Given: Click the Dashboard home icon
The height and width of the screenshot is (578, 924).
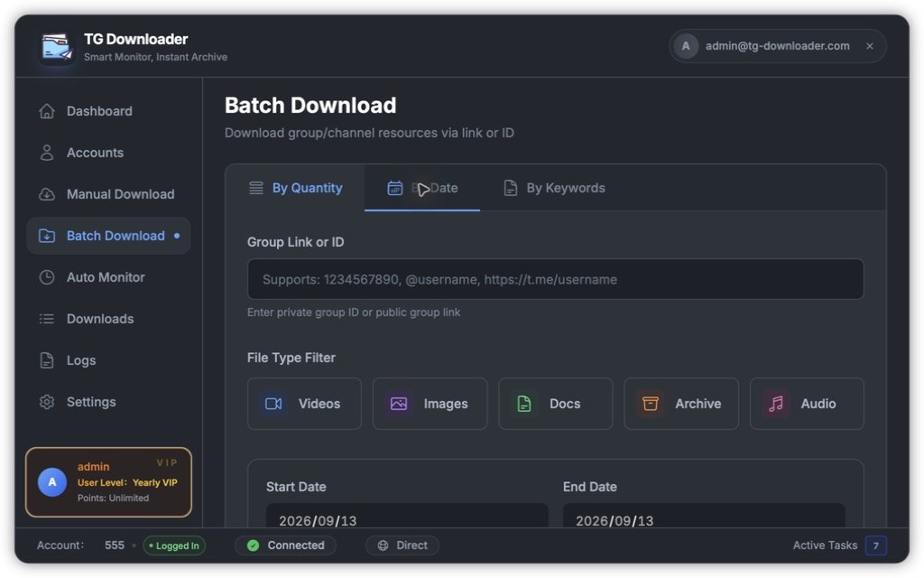Looking at the screenshot, I should [47, 111].
